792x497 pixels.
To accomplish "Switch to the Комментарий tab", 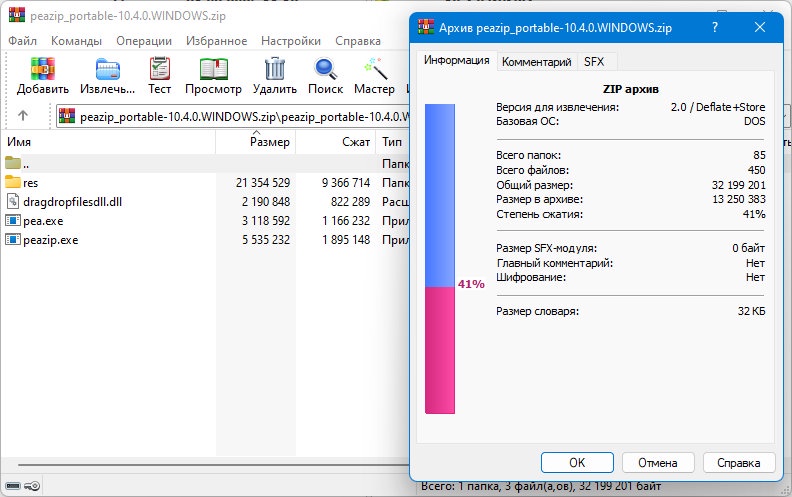I will click(537, 62).
